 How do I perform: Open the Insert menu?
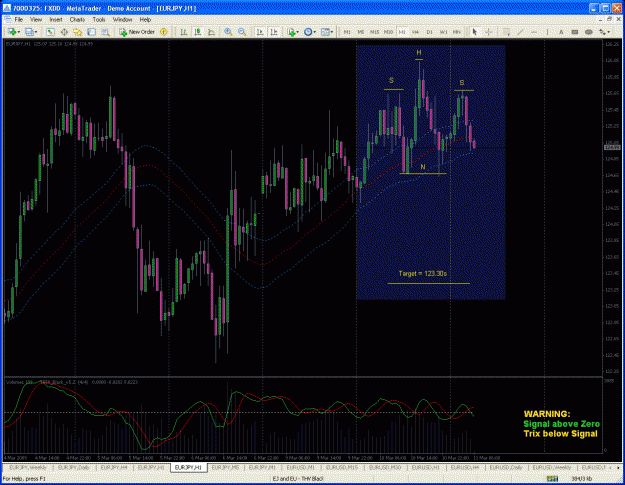pos(56,20)
